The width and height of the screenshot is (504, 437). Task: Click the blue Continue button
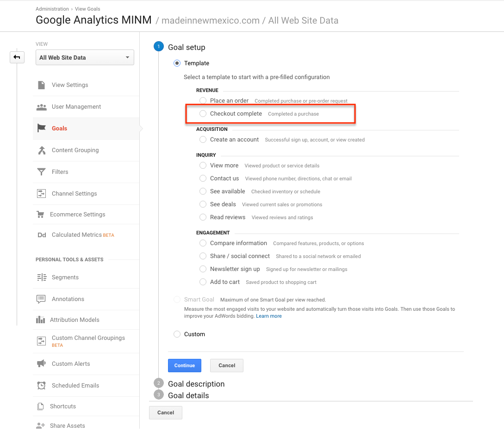(x=184, y=365)
